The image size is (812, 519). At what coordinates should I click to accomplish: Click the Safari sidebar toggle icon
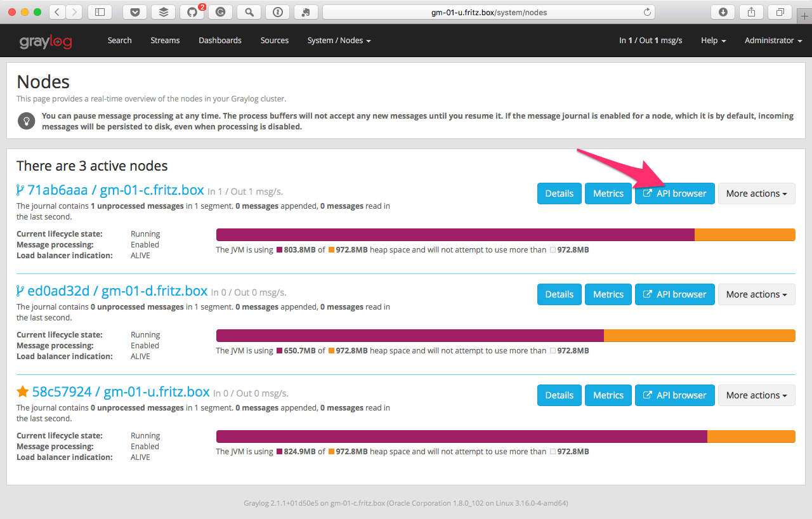[x=100, y=12]
